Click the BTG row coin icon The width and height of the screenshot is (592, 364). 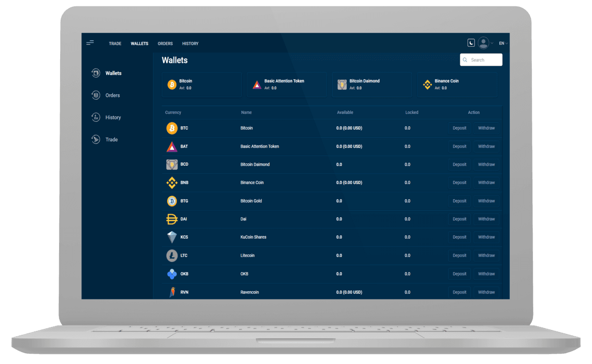coord(172,201)
